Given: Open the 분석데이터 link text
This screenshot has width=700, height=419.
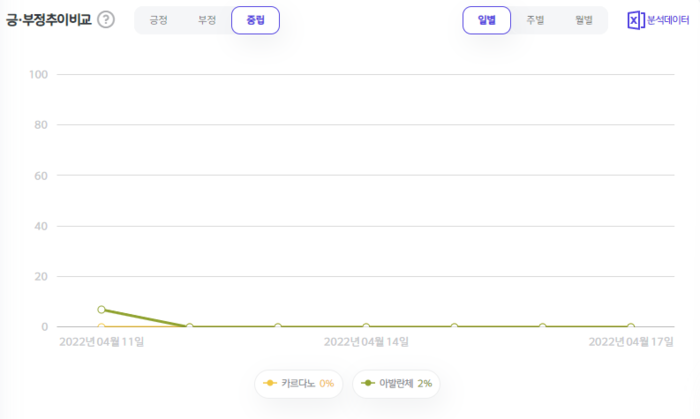Looking at the screenshot, I should [668, 20].
